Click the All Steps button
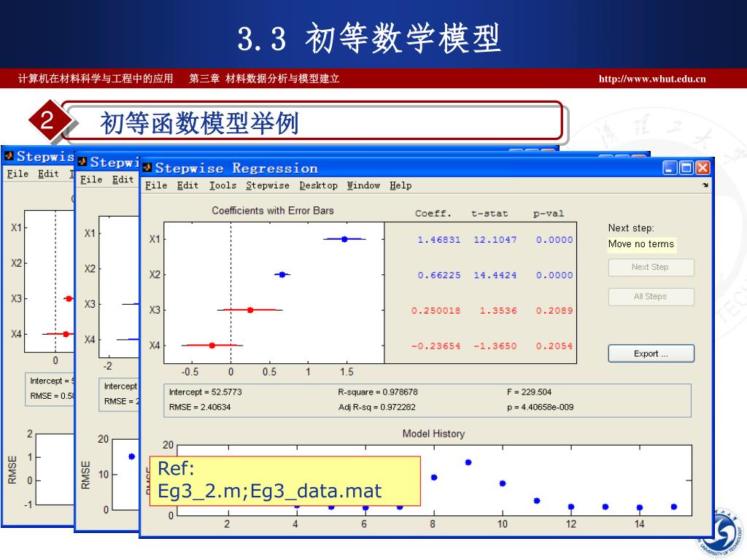747x560 pixels. click(x=651, y=297)
